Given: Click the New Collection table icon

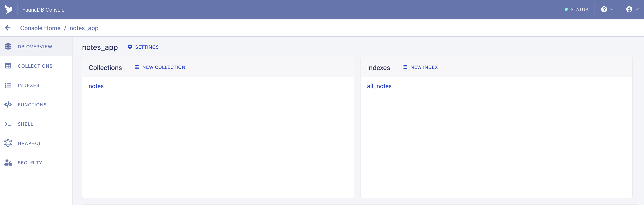Looking at the screenshot, I should pos(137,67).
